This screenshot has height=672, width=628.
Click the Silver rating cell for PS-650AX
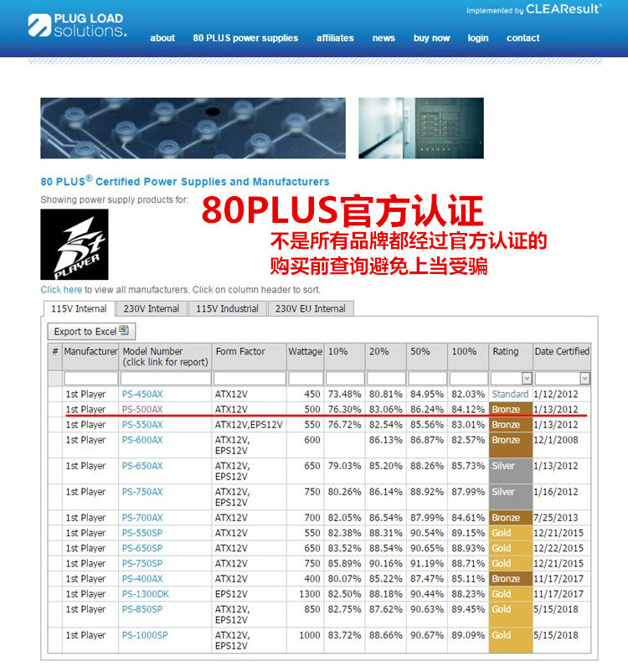(511, 471)
